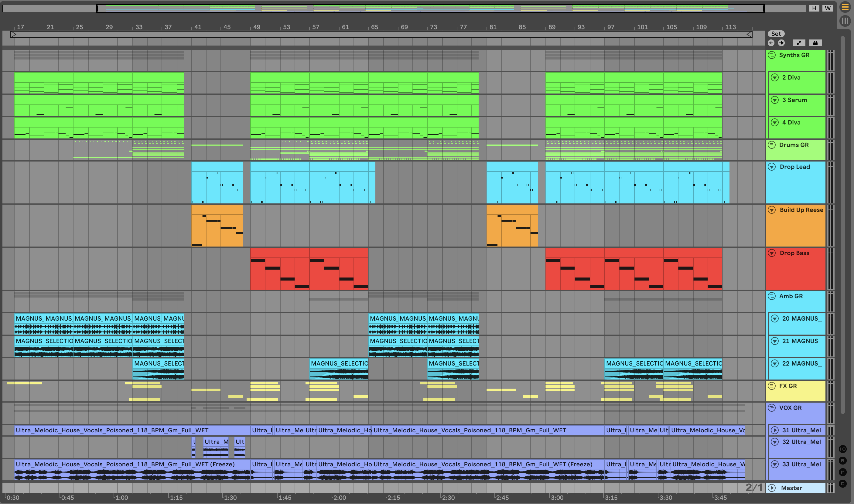Image resolution: width=854 pixels, height=504 pixels.
Task: Toggle the Returns (R) section visibility
Action: 843,461
